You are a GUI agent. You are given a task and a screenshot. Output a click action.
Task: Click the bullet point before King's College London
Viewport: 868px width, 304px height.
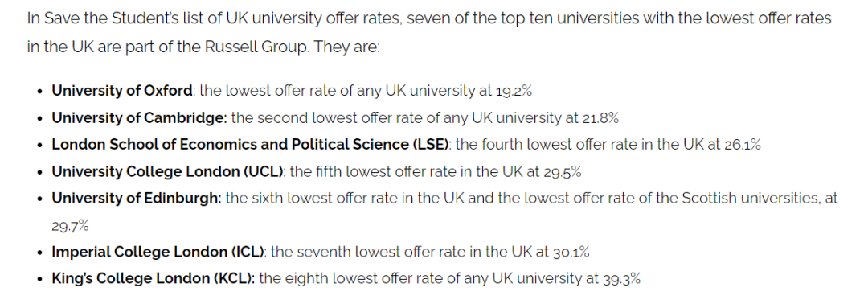click(x=39, y=280)
